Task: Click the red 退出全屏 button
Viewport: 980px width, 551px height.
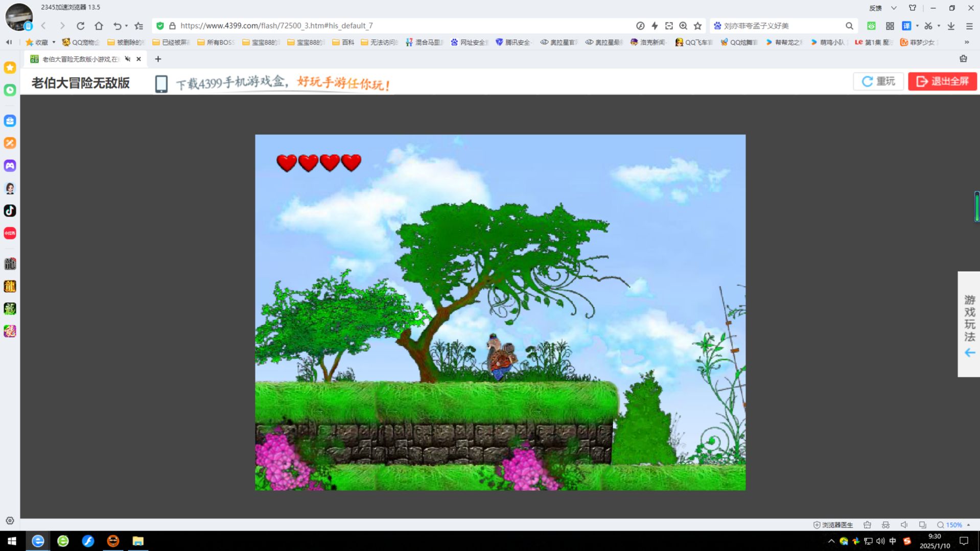Action: point(942,81)
